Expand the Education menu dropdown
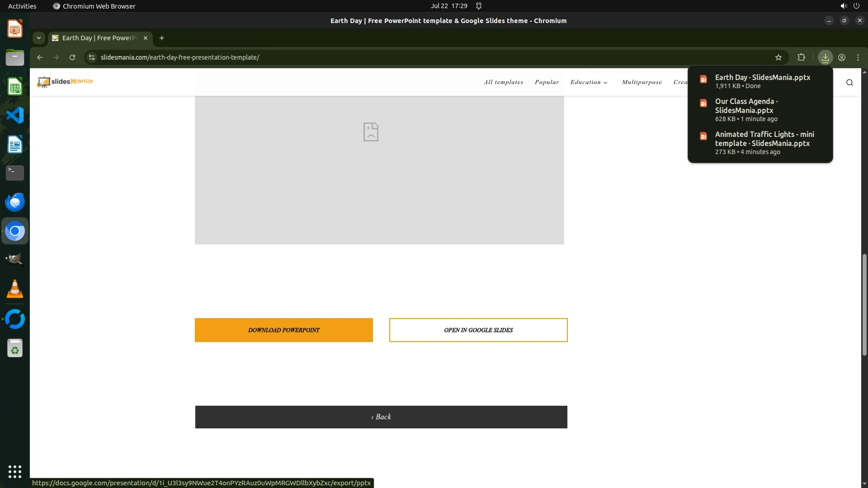Viewport: 868px width, 488px height. [x=589, y=82]
